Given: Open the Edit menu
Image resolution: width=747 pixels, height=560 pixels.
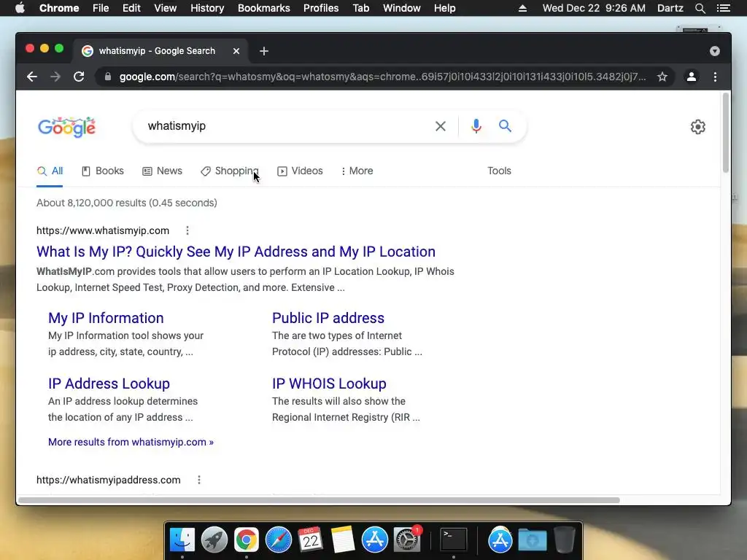Looking at the screenshot, I should (131, 8).
